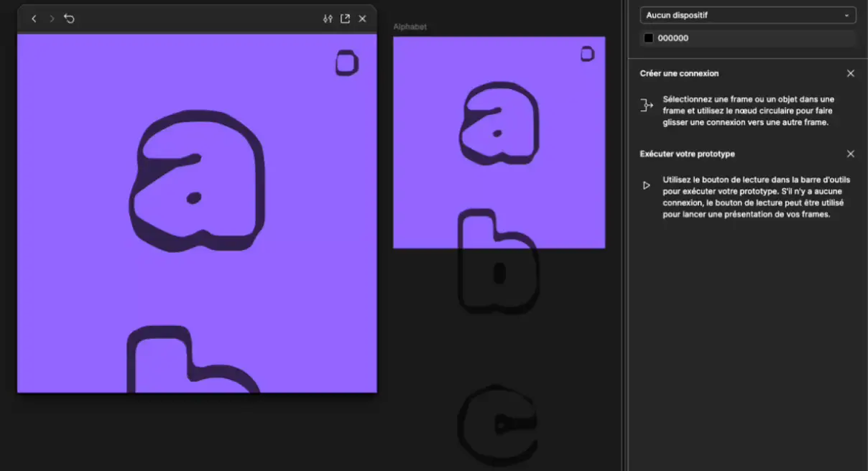This screenshot has height=471, width=868.
Task: Close the inline prototype preview window
Action: (362, 19)
